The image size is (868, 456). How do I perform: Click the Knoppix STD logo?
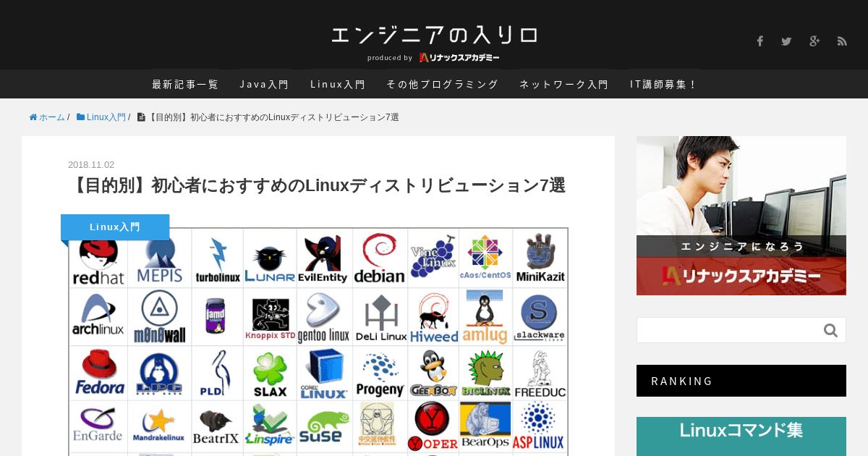coord(270,319)
